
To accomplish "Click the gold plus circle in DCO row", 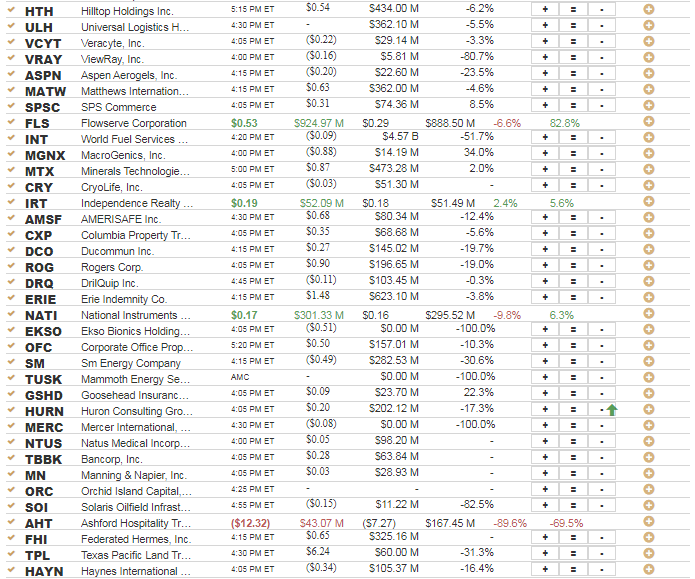I will 648,249.
